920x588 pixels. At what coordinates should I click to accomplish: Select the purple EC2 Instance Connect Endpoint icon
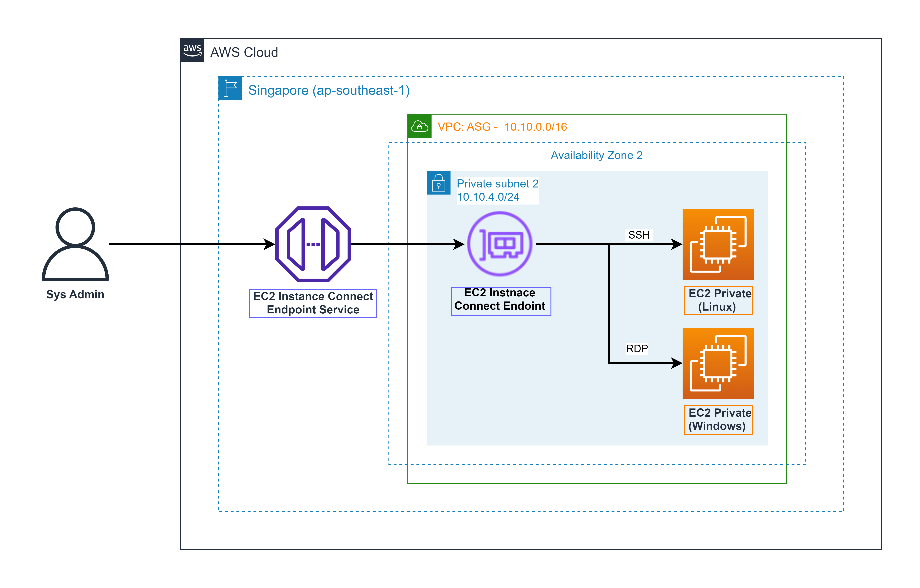pyautogui.click(x=500, y=244)
